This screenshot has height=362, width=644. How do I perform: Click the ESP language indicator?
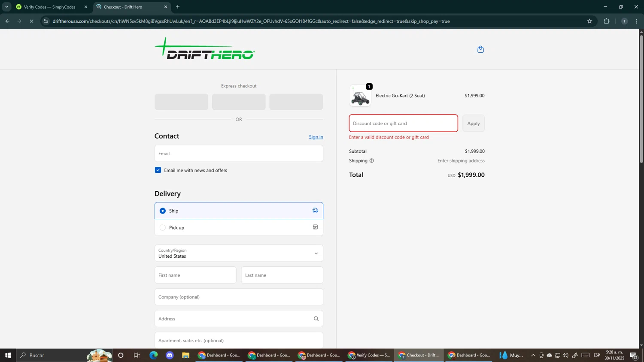pyautogui.click(x=597, y=355)
